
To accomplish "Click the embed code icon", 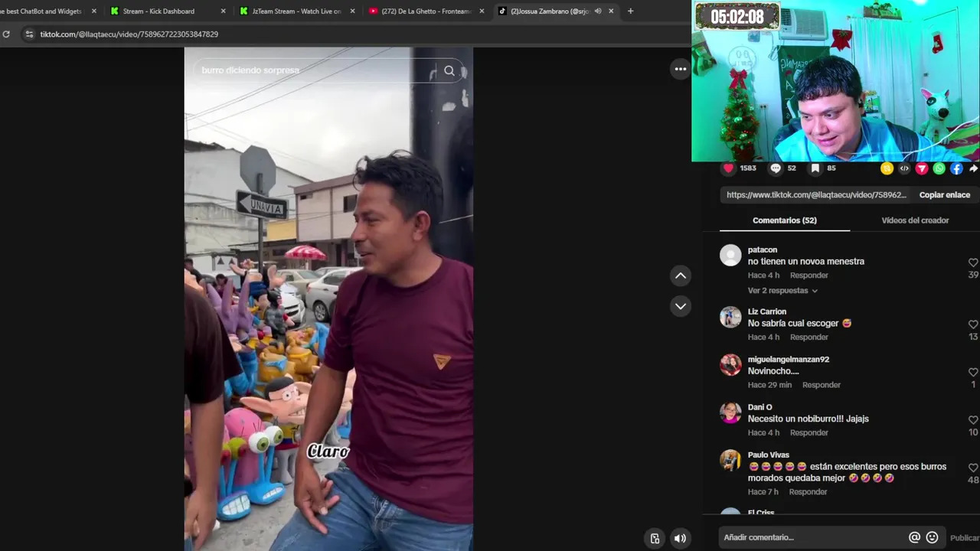I will click(x=904, y=168).
